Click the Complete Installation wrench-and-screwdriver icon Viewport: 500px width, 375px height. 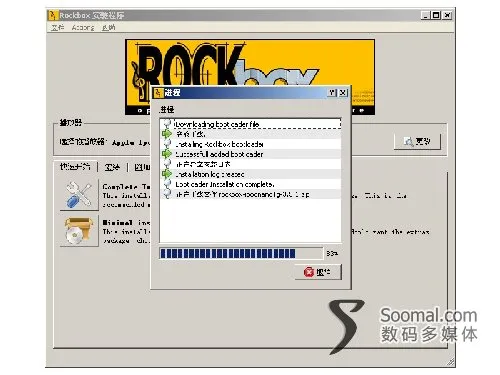[x=79, y=195]
